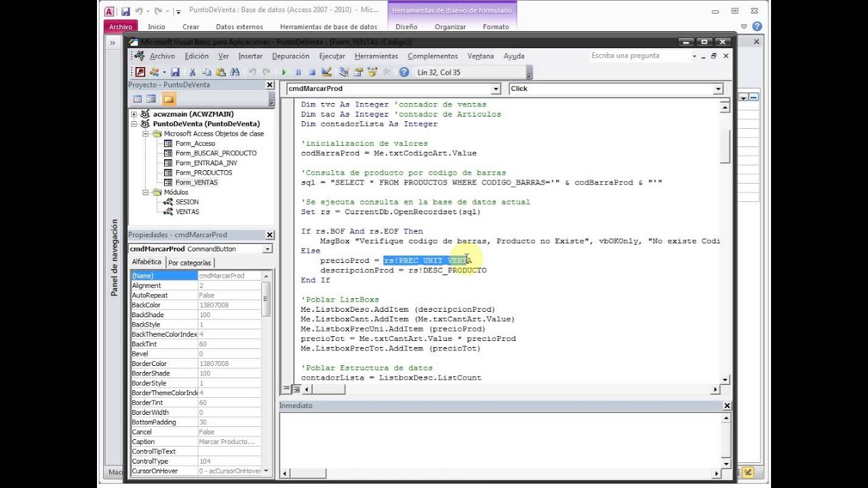Open Insert Module dropdown arrow
Viewport: 868px width, 488px height.
tap(163, 72)
